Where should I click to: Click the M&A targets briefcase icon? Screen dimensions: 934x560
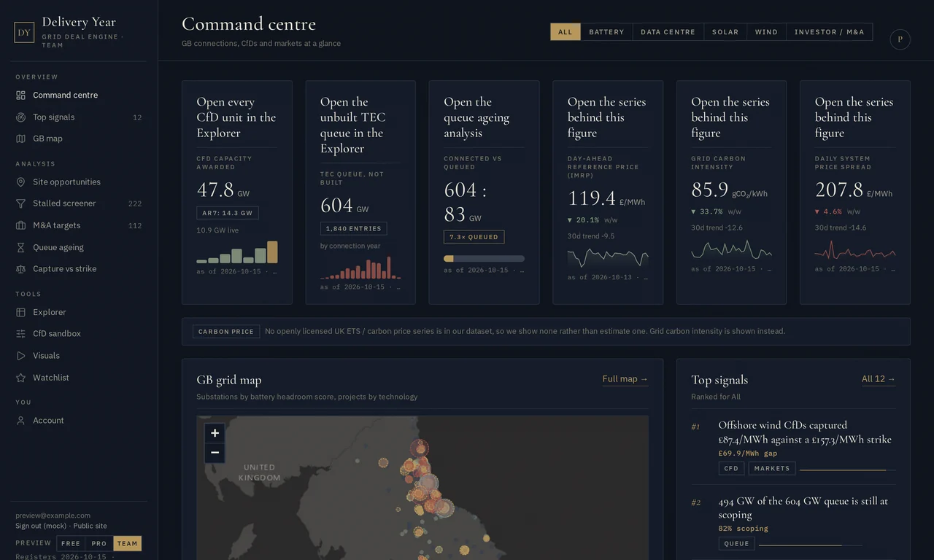[20, 225]
